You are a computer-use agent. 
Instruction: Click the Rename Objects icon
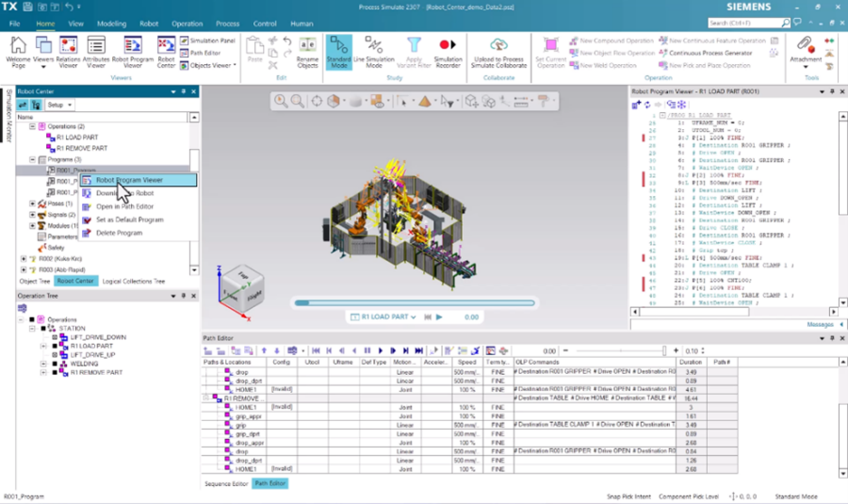coord(308,52)
